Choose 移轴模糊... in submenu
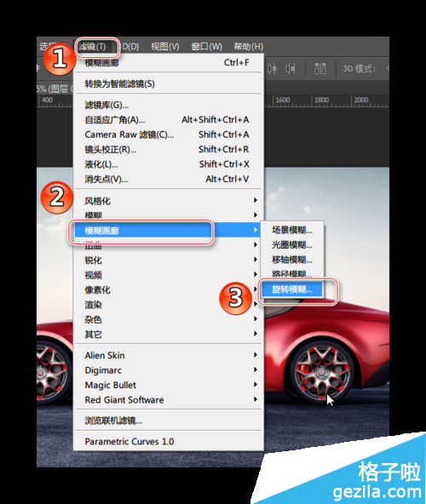 (292, 260)
